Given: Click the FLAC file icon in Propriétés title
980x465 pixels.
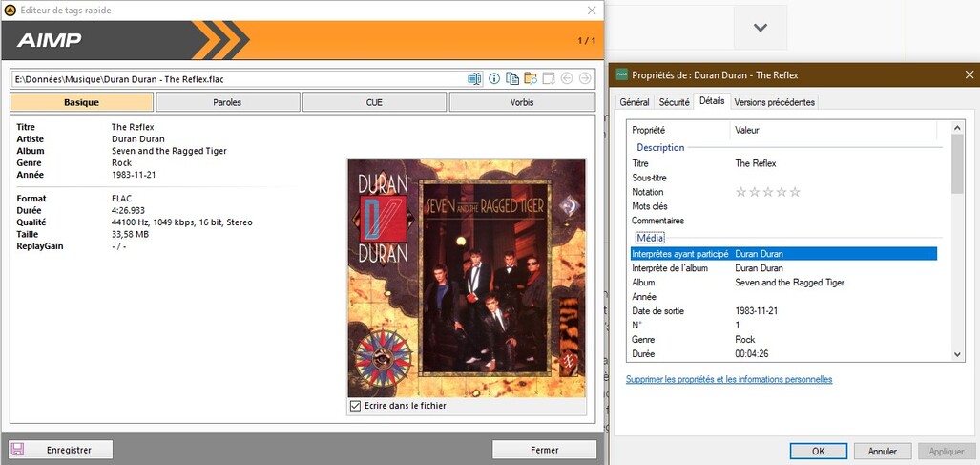Looking at the screenshot, I should (x=622, y=75).
